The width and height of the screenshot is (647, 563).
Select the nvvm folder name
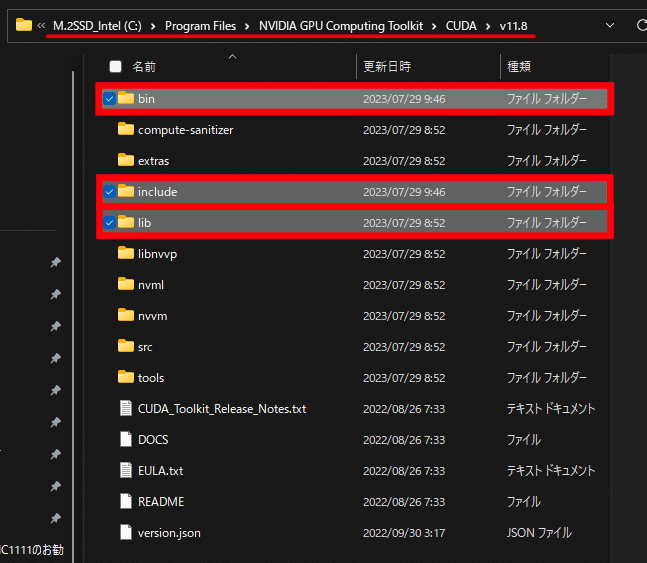click(153, 316)
